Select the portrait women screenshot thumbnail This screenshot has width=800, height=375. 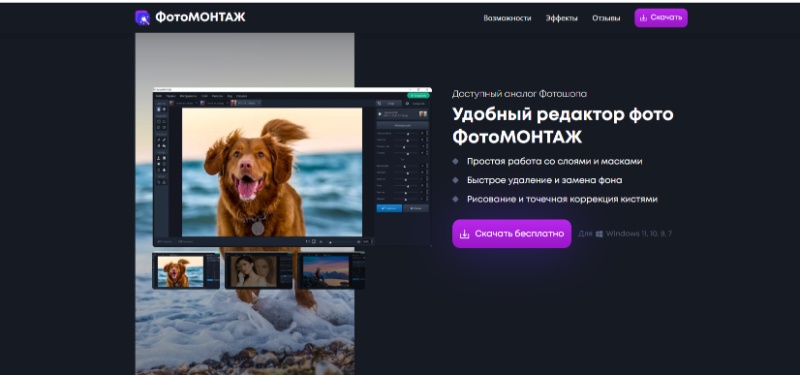[x=258, y=271]
